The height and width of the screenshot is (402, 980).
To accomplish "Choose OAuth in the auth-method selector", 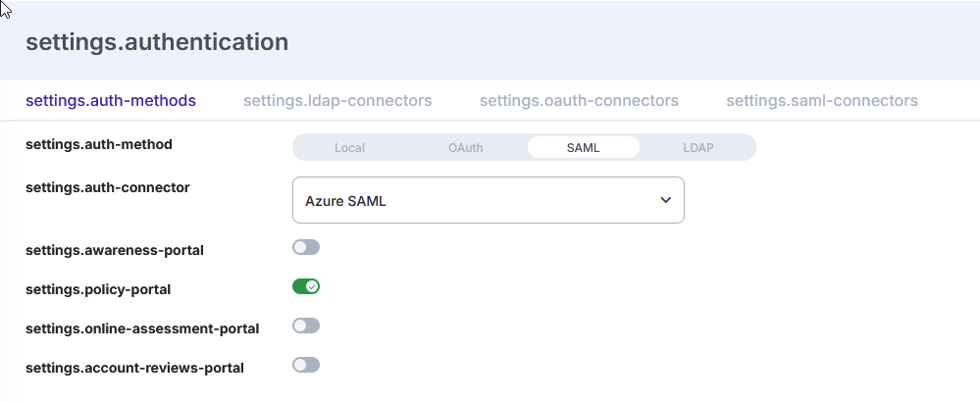I will pyautogui.click(x=465, y=148).
